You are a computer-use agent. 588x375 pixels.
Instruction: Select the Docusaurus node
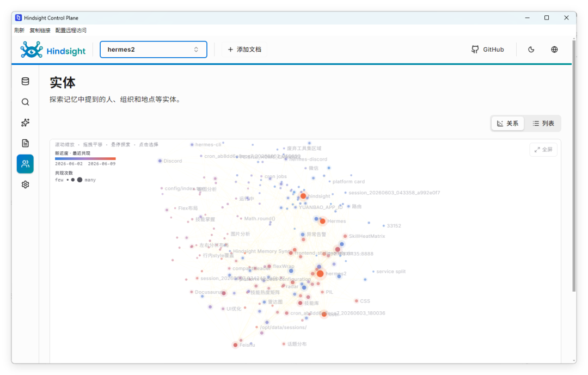(191, 292)
